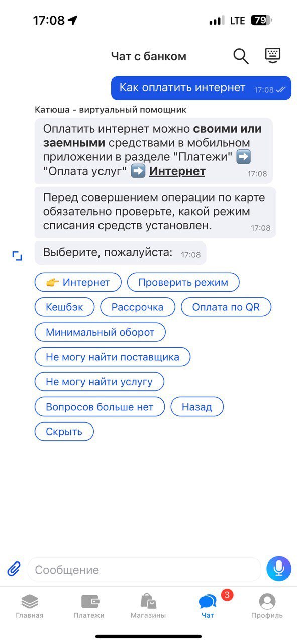Tap the Вопросов больше нет button
The image size is (297, 644).
click(100, 407)
